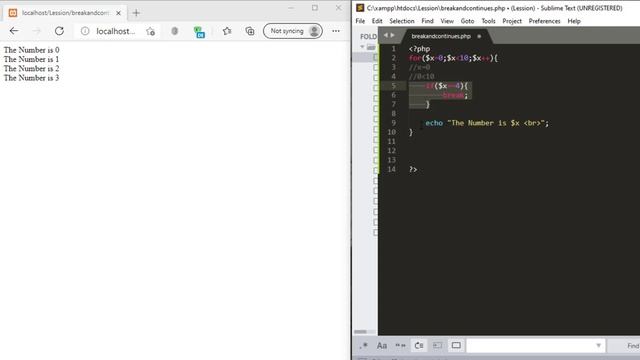
Task: Click text 'The Number is 2'
Action: (31, 69)
